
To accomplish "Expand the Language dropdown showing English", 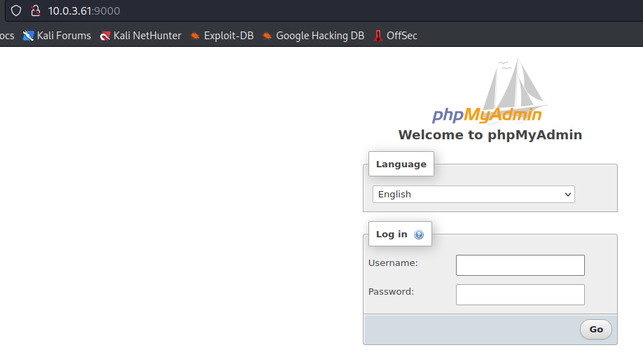I will coord(473,195).
